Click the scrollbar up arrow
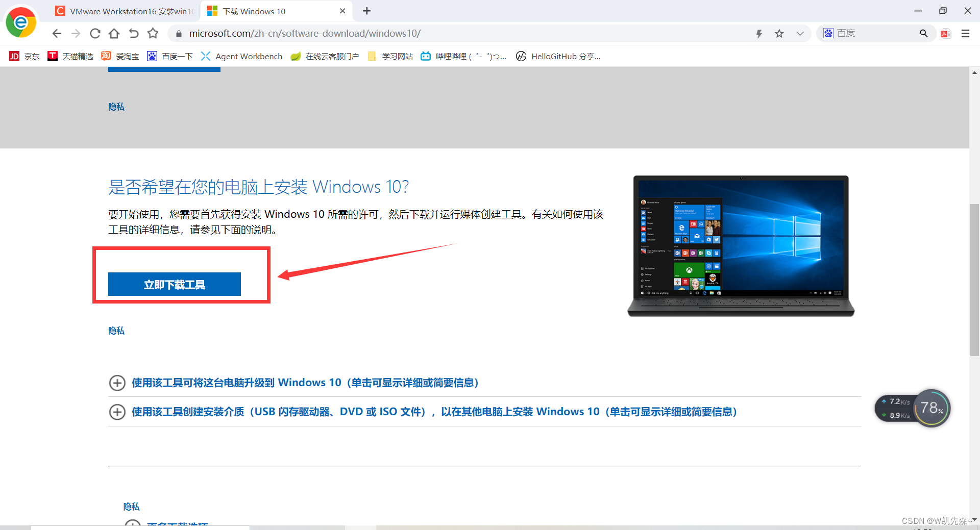 974,73
